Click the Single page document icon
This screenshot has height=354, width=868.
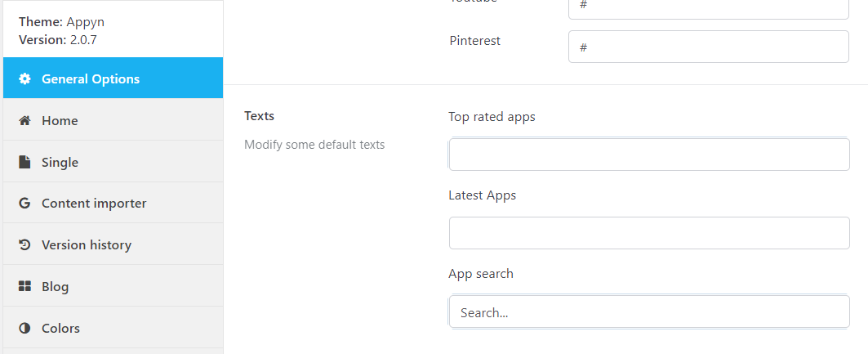24,162
